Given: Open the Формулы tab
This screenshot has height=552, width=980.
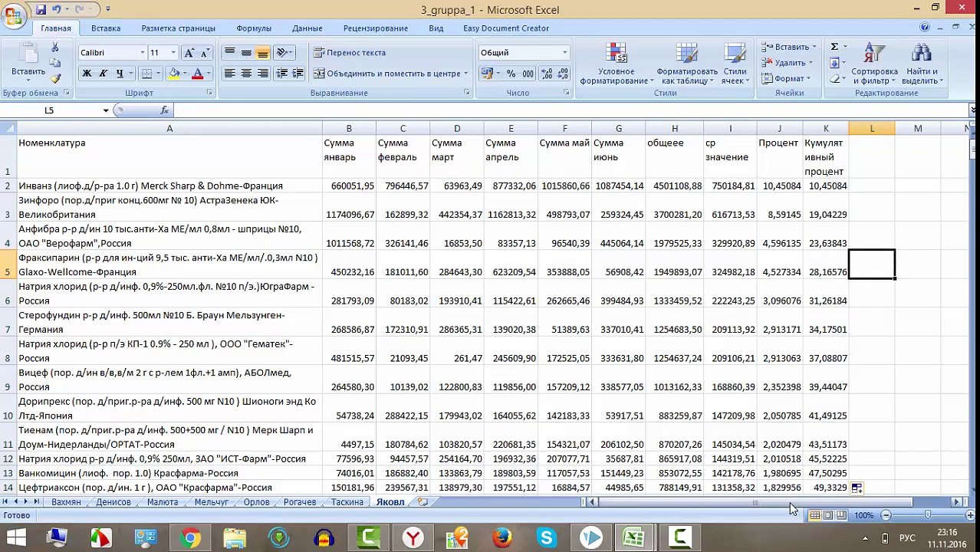Looking at the screenshot, I should pos(254,28).
